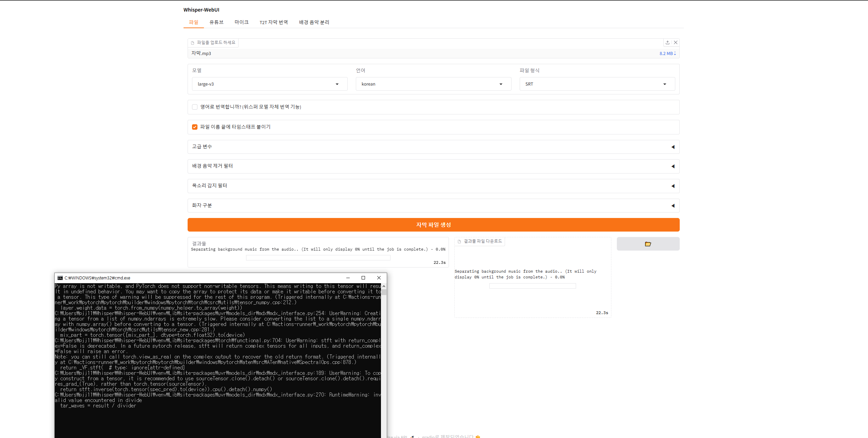Open the korean language dropdown
The image size is (868, 438).
click(433, 84)
